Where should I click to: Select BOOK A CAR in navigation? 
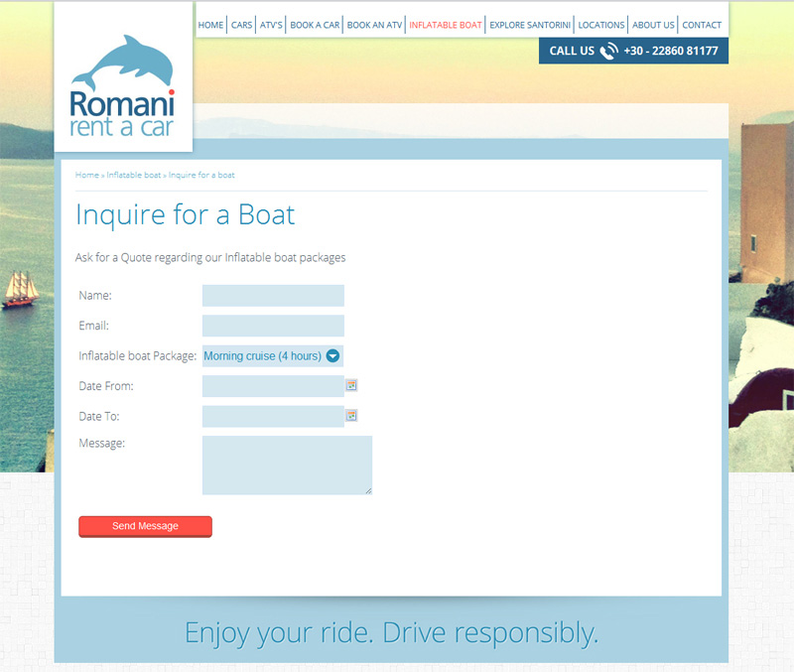click(x=315, y=25)
